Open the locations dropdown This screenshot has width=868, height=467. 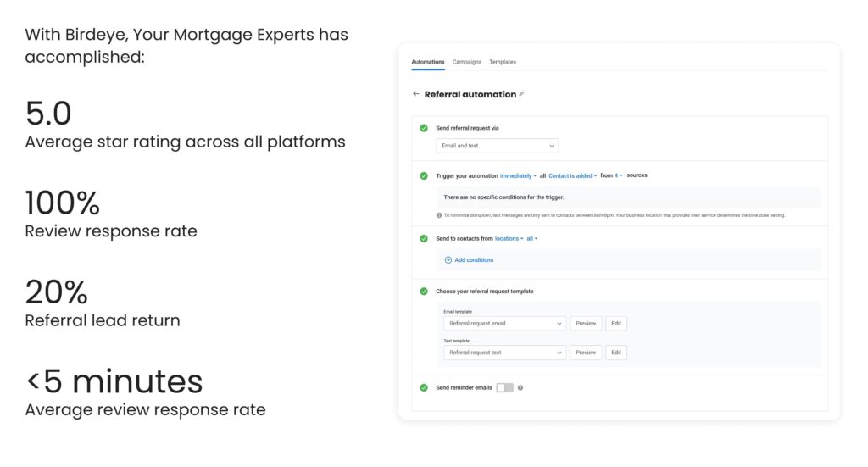click(509, 238)
